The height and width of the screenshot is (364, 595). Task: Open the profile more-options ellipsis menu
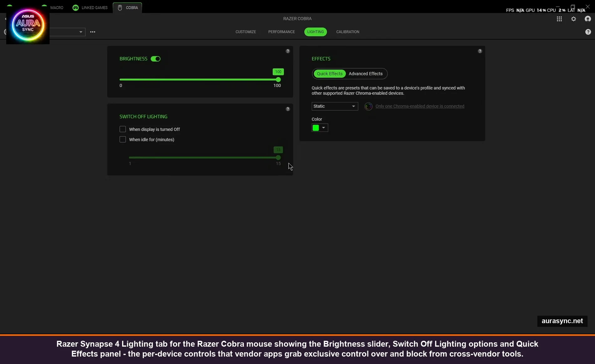pos(93,32)
